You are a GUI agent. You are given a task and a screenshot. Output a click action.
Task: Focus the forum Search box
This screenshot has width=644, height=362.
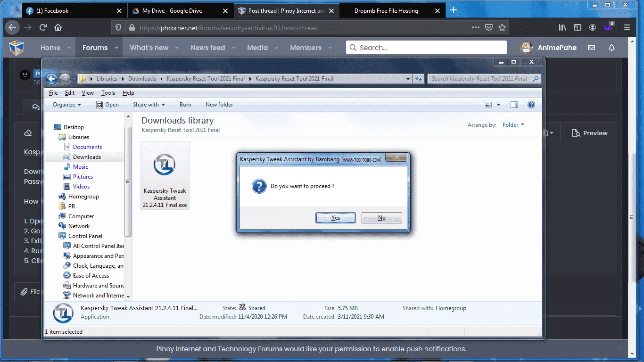(x=426, y=48)
